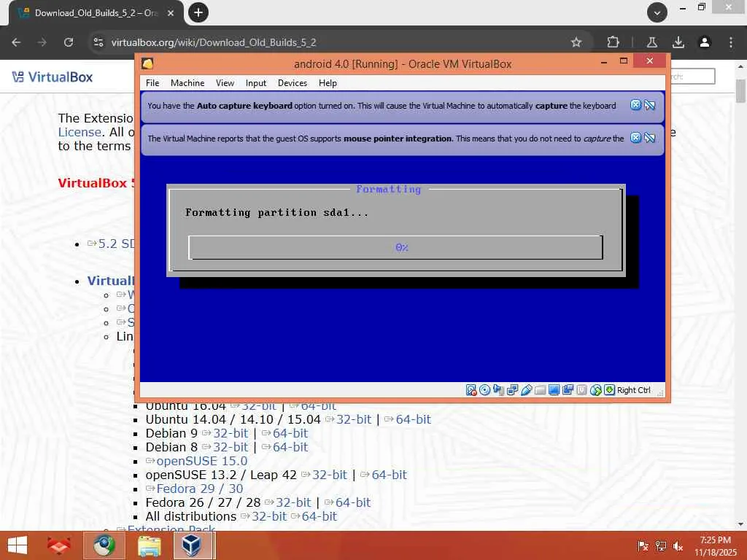Bookmark this page with the star icon
Image resolution: width=747 pixels, height=560 pixels.
pyautogui.click(x=576, y=42)
